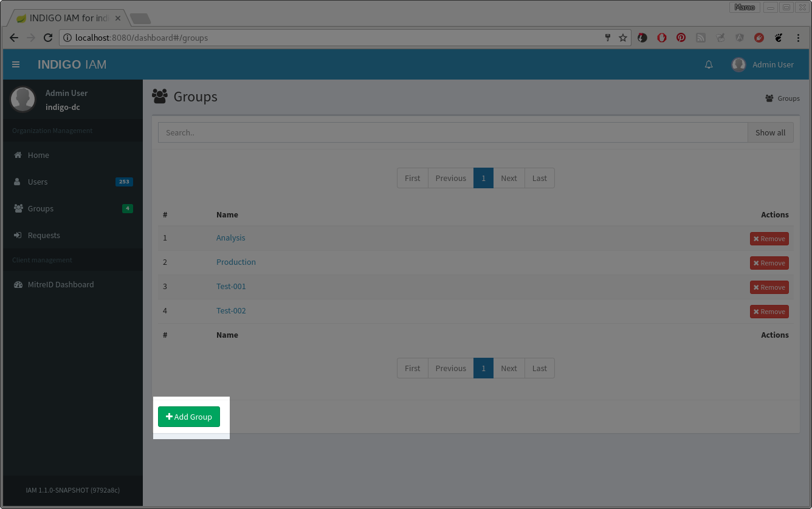This screenshot has height=509, width=812.
Task: Select page 1 in the bottom pagination
Action: (x=483, y=368)
